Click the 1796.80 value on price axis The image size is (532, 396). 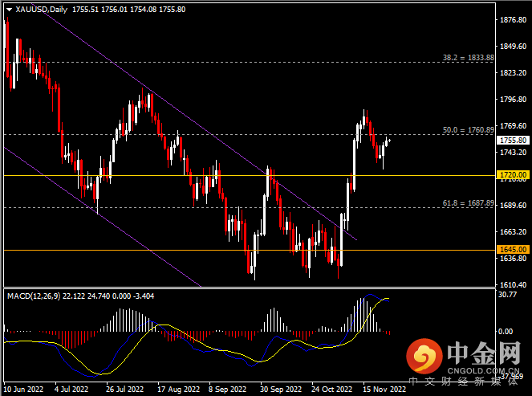[511, 100]
